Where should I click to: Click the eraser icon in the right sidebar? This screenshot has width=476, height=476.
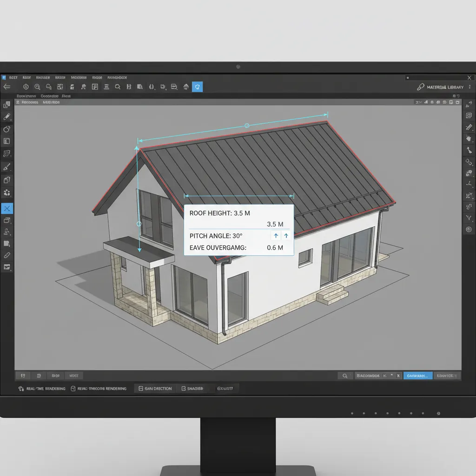tap(469, 127)
